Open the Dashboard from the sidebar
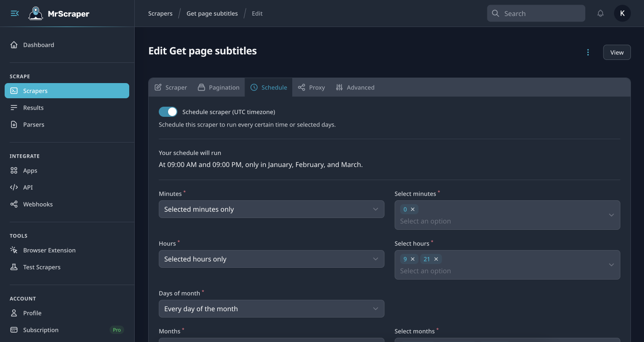Image resolution: width=644 pixels, height=342 pixels. coord(38,45)
